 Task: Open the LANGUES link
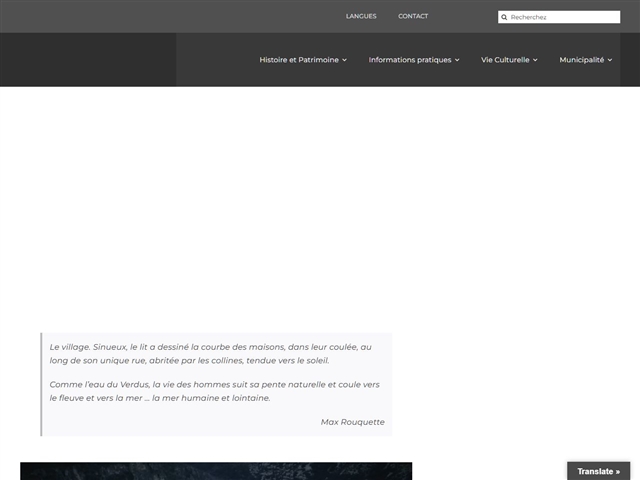click(x=361, y=16)
